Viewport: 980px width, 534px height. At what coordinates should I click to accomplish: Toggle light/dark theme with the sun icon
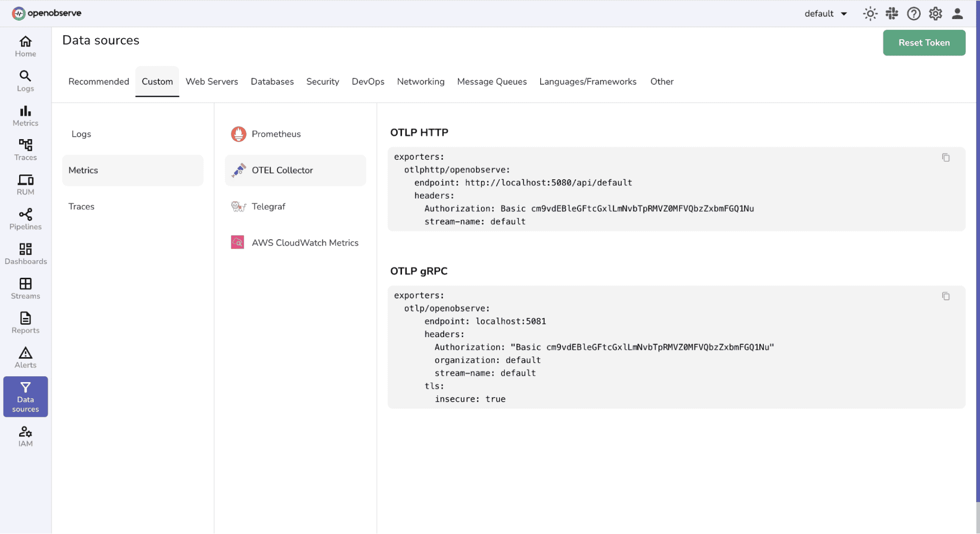870,13
